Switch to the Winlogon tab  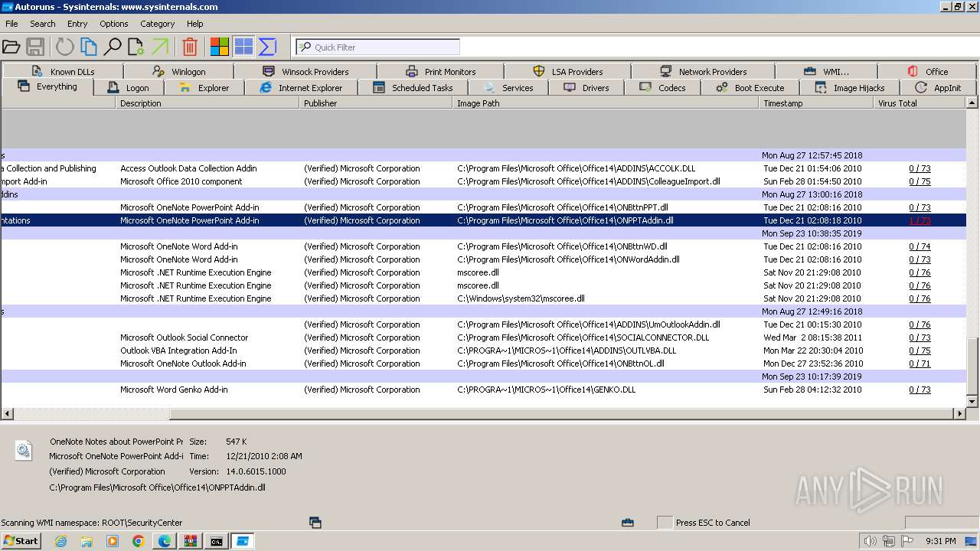178,71
